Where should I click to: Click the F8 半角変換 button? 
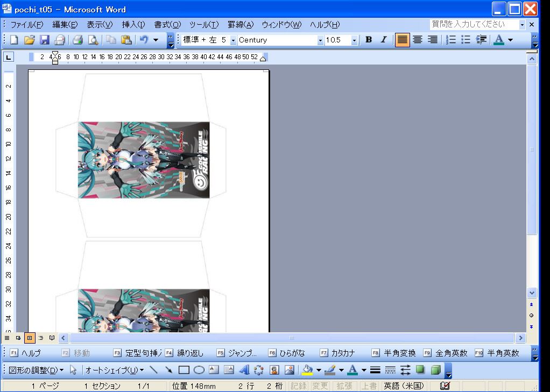pos(394,353)
